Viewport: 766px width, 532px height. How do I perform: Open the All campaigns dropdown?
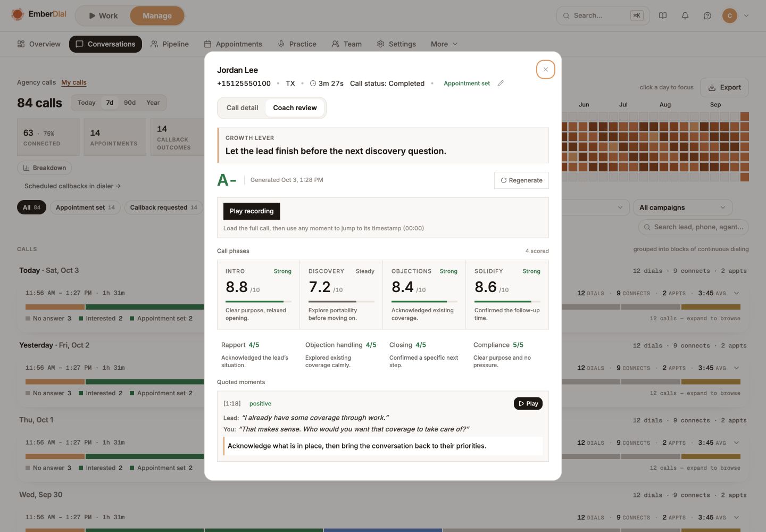coord(682,207)
